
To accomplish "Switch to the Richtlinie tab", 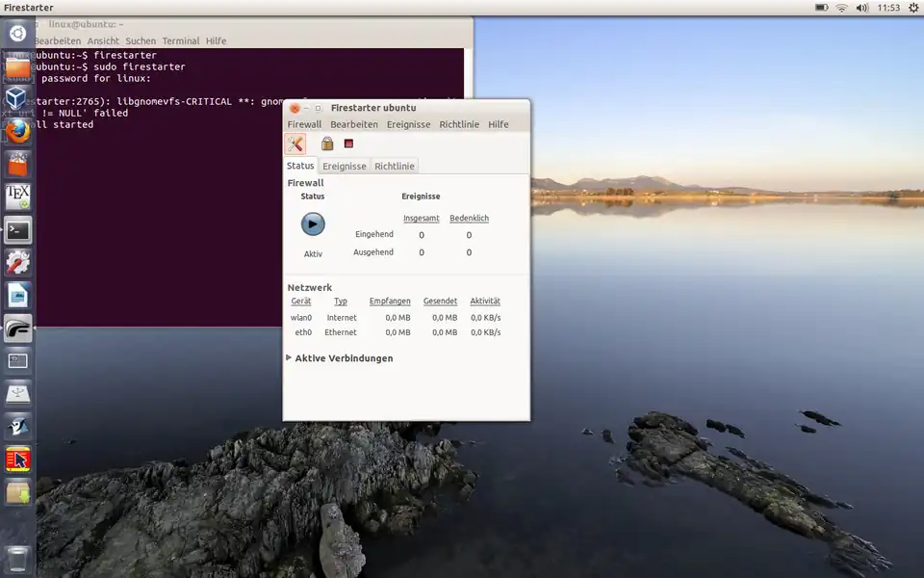I will [395, 166].
